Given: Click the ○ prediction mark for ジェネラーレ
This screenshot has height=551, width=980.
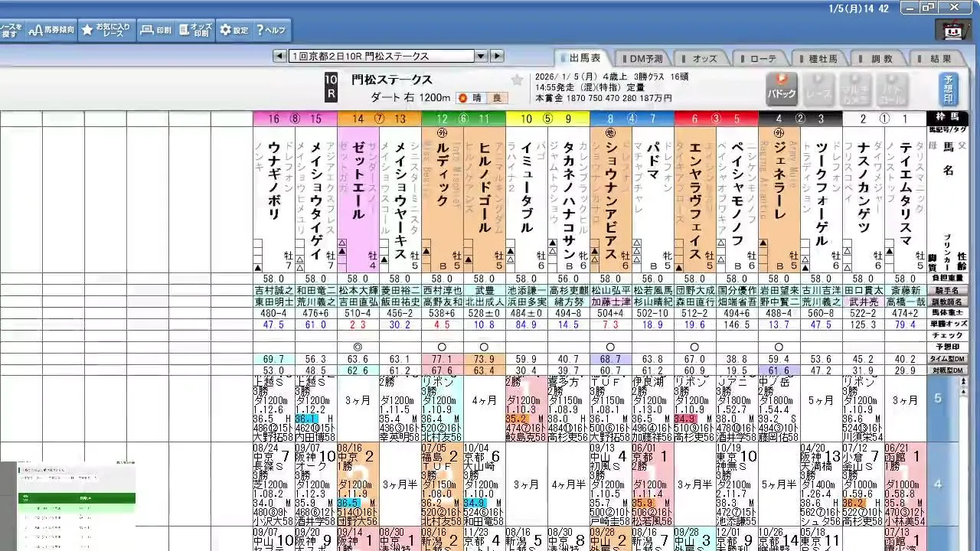Looking at the screenshot, I should point(779,347).
